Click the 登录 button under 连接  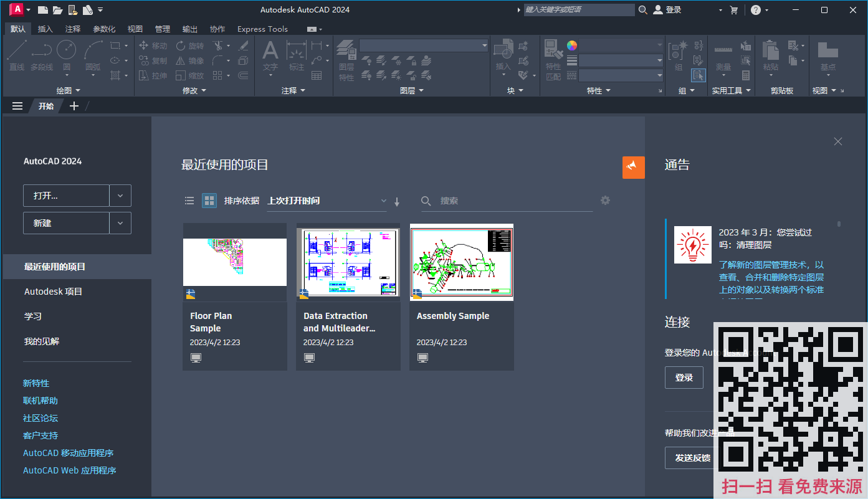684,378
